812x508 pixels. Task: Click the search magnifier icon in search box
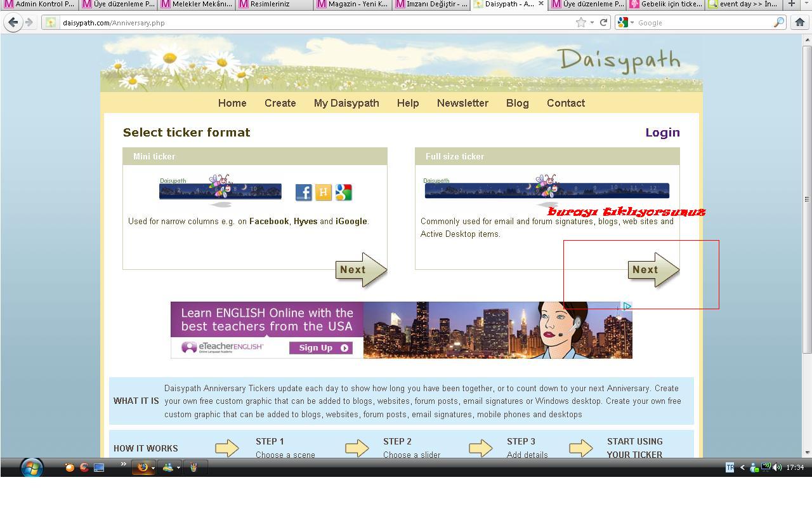(778, 22)
